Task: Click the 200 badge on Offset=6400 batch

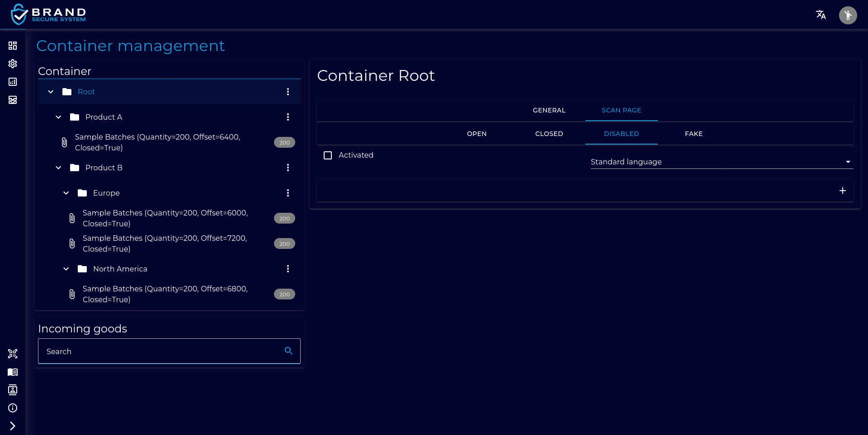Action: [x=284, y=142]
